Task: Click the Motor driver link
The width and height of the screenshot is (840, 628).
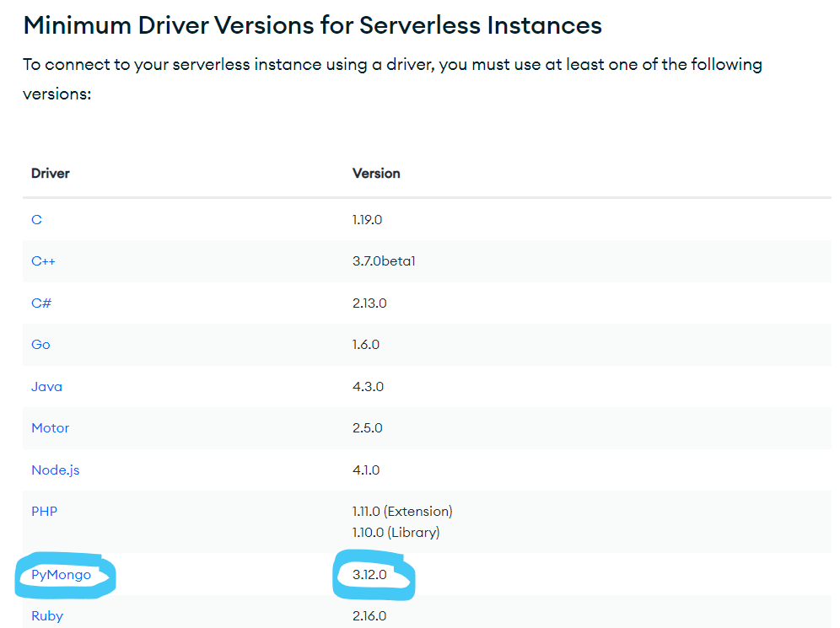Action: coord(50,428)
